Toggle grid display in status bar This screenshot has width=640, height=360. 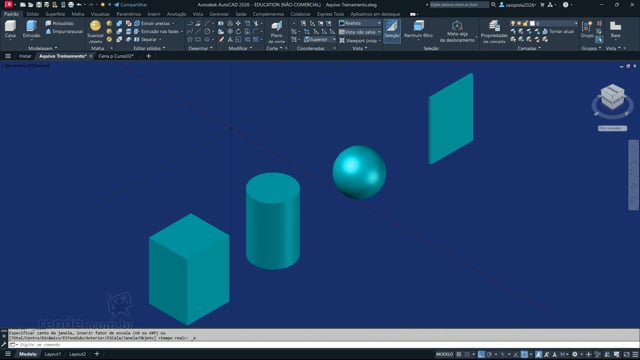coord(459,354)
